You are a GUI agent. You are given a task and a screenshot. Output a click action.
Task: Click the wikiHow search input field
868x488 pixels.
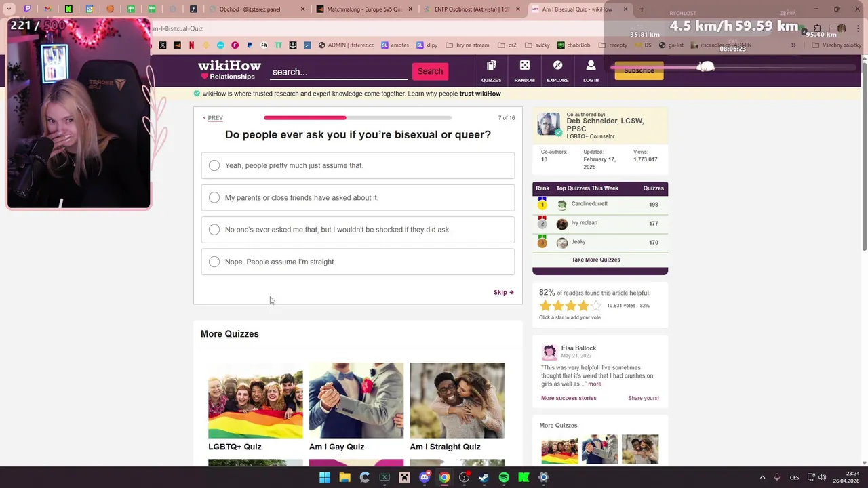(x=338, y=72)
